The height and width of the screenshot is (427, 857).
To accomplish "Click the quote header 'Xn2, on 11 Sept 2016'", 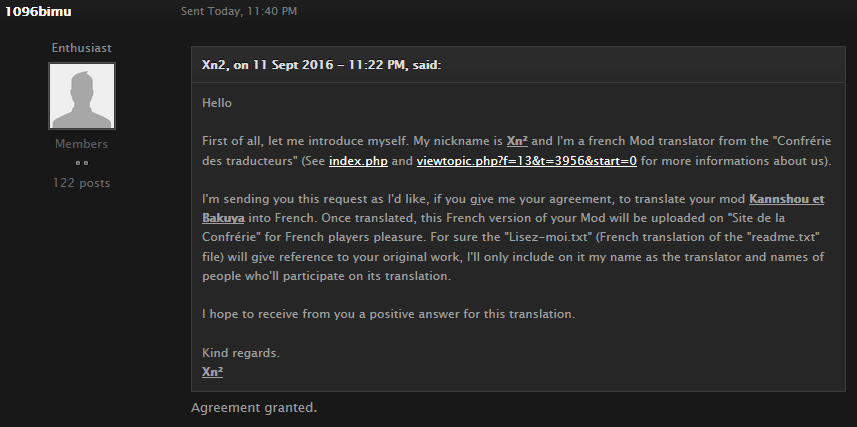I will (321, 65).
